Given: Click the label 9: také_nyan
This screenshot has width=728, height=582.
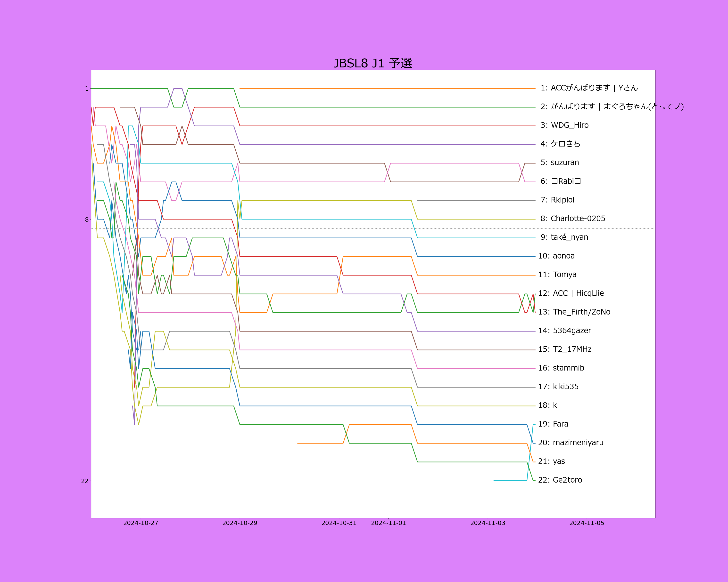Looking at the screenshot, I should coord(564,237).
